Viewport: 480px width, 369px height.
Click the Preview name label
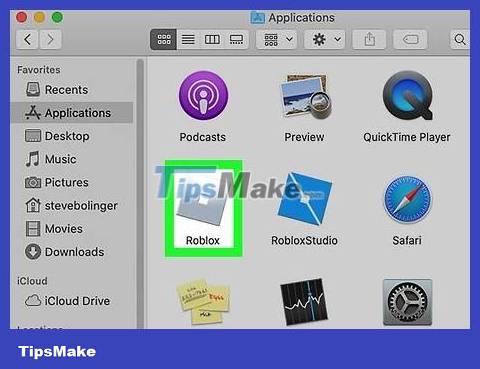point(304,137)
